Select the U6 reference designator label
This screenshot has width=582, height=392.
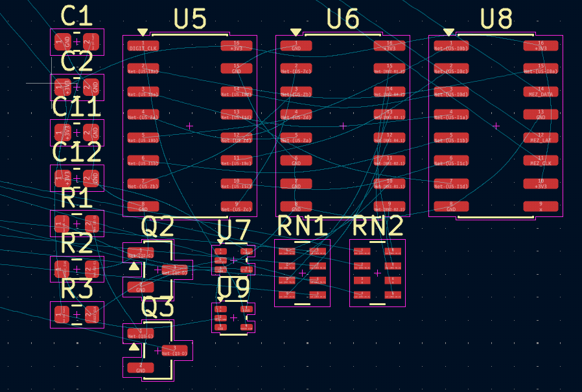(343, 19)
